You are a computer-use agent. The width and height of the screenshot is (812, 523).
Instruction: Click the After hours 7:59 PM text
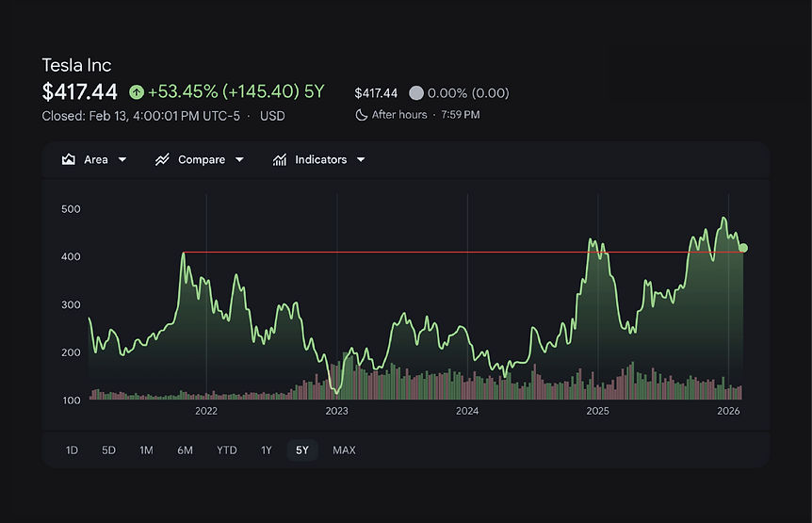tap(426, 114)
